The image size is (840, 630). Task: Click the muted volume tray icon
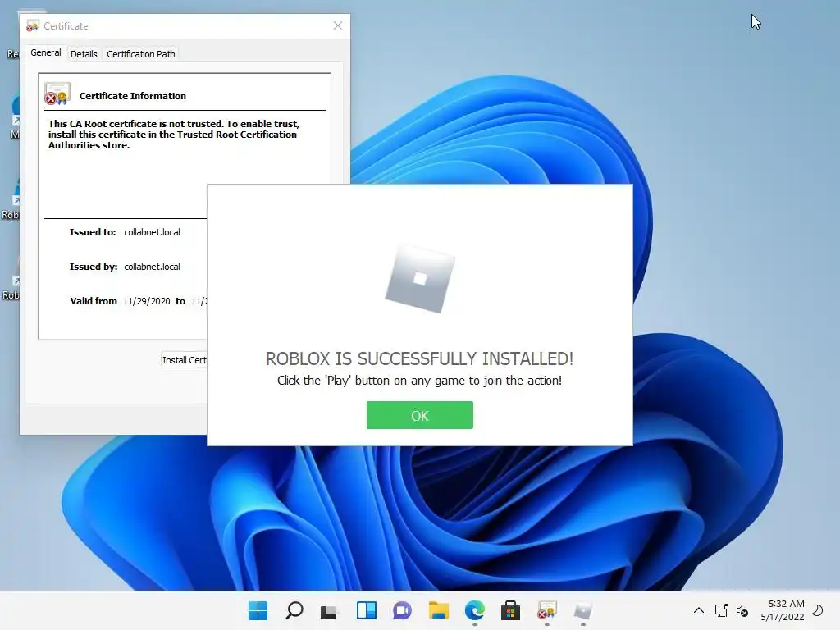tap(742, 610)
